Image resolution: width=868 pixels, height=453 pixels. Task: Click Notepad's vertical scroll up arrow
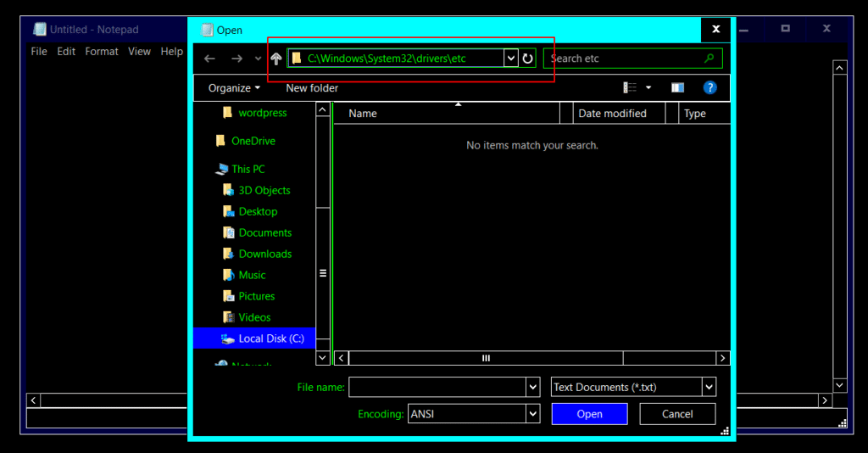[x=840, y=68]
